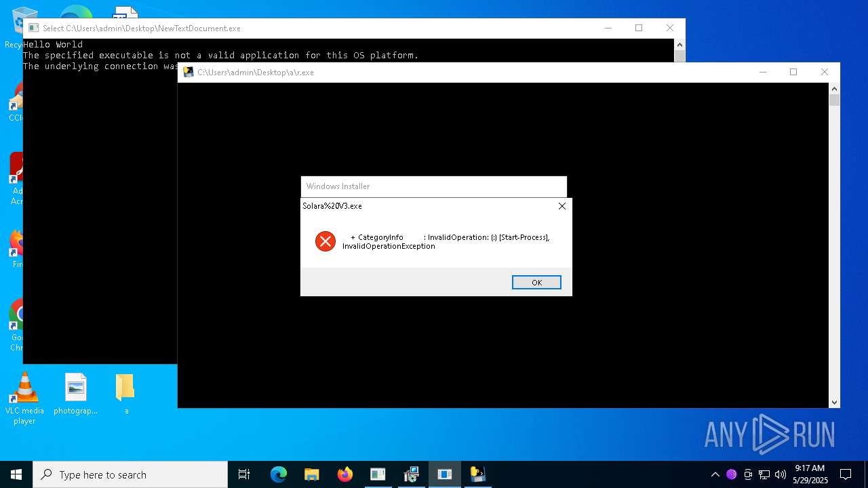Launch Firefox from the taskbar
The height and width of the screenshot is (488, 868).
344,474
